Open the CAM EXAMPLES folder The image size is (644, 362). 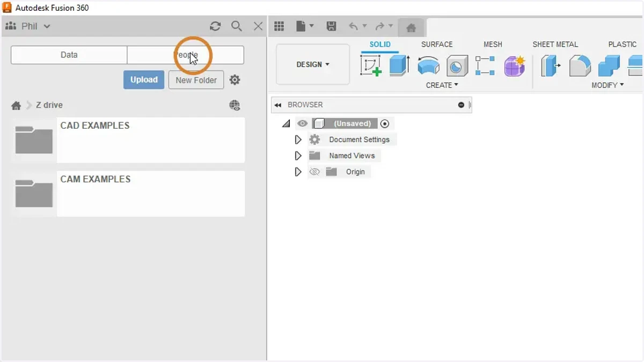[128, 194]
